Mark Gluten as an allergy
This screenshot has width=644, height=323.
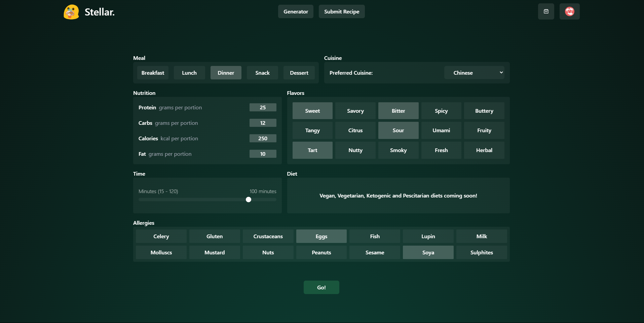[x=215, y=236]
